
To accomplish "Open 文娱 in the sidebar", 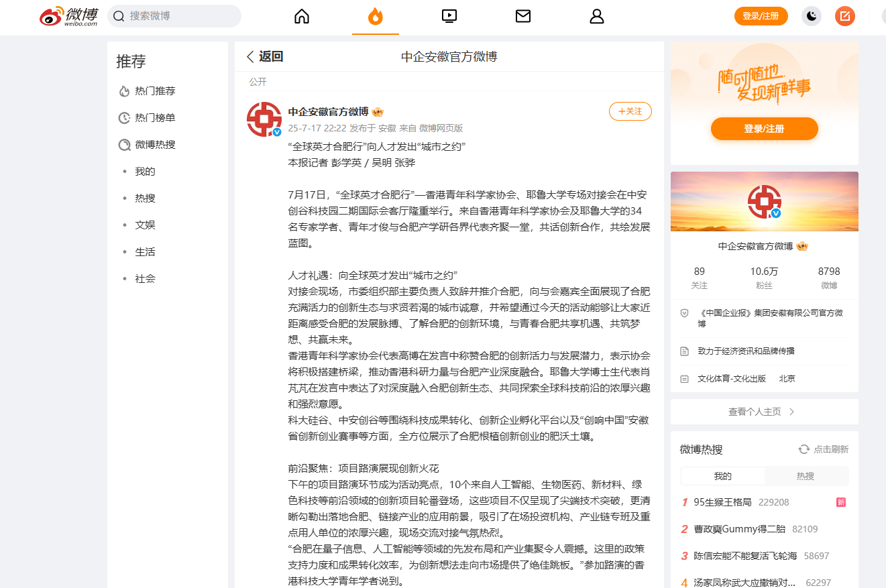I will coord(145,225).
